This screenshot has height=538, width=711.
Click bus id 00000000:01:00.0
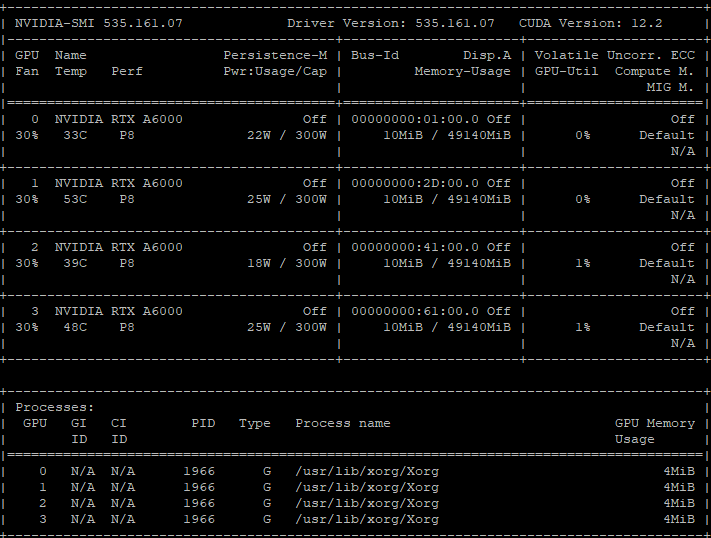coord(414,119)
